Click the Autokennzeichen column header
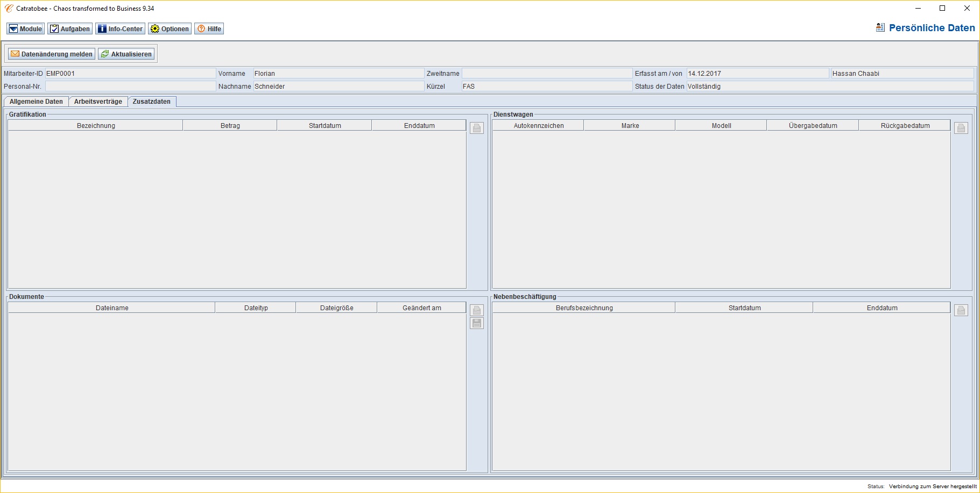Screen dimensions: 980x493 coord(538,126)
